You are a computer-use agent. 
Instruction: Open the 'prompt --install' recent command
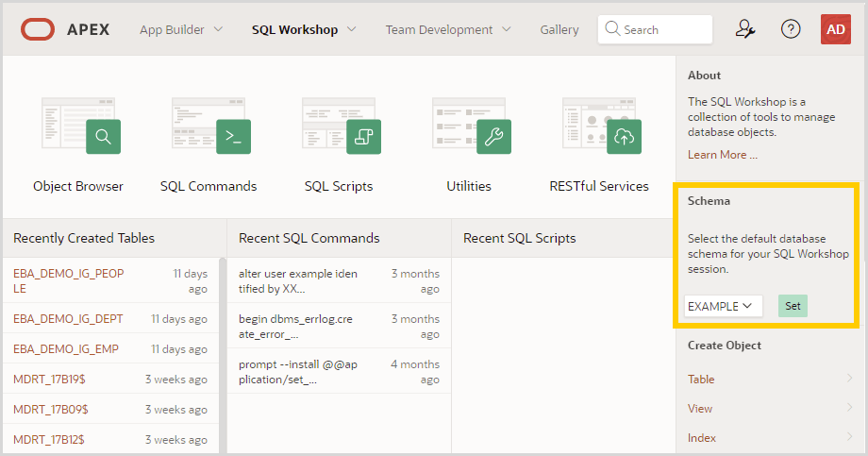tap(298, 372)
